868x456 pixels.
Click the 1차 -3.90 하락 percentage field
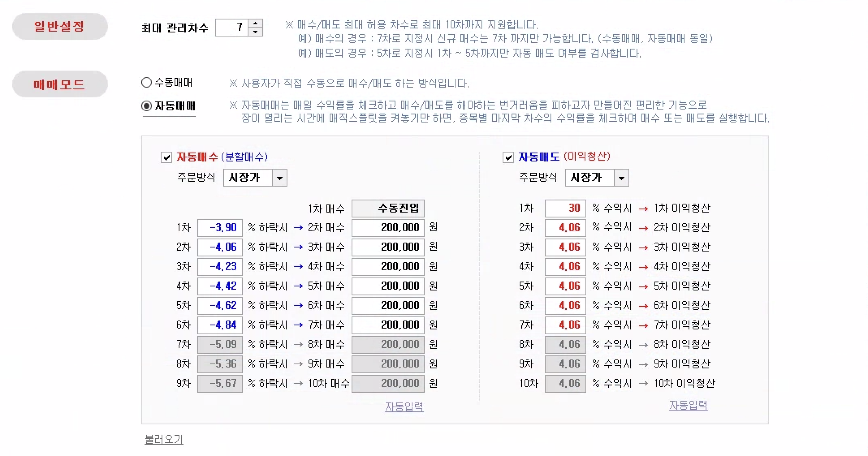pyautogui.click(x=220, y=228)
